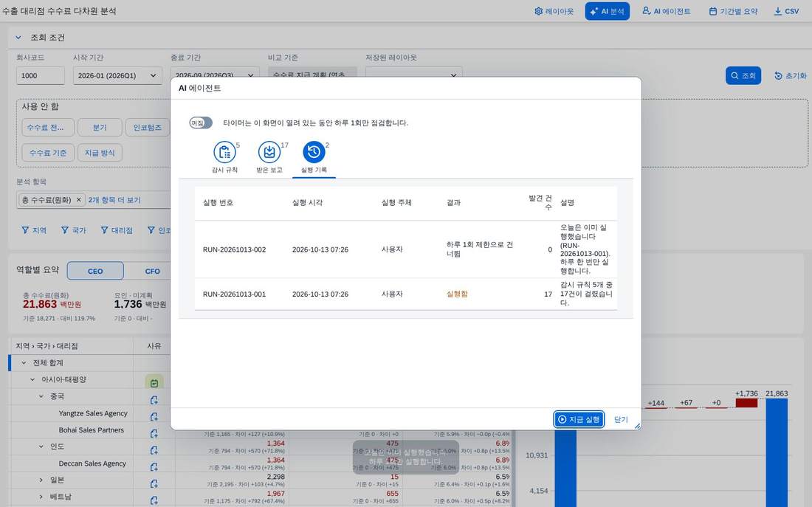Select row RUN-20261013-001
Screen dimensions: 812x507
point(405,294)
